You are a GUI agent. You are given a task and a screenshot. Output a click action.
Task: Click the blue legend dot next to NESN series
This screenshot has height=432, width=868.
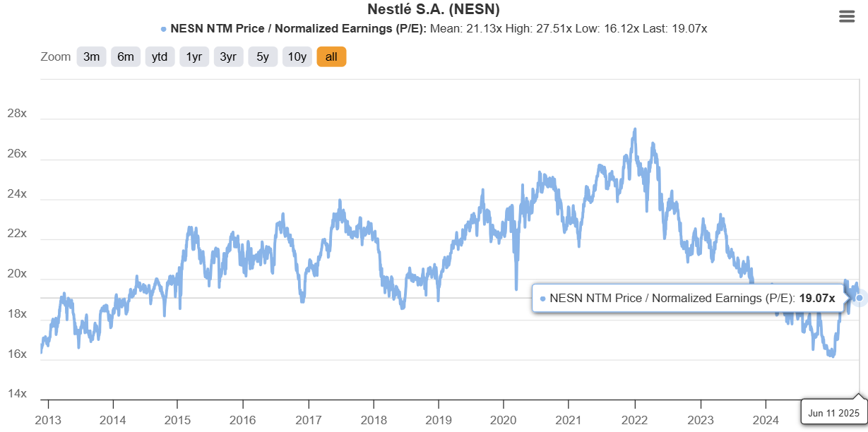pos(163,29)
